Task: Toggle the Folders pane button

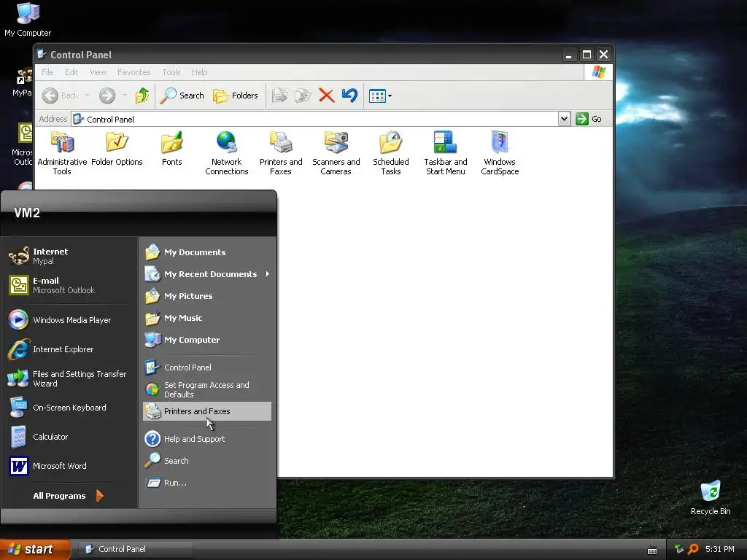Action: (236, 96)
